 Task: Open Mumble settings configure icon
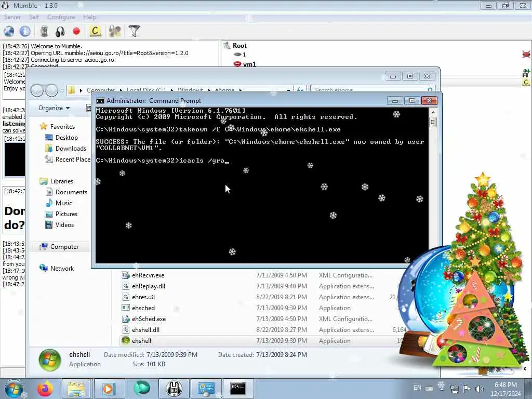tap(115, 31)
